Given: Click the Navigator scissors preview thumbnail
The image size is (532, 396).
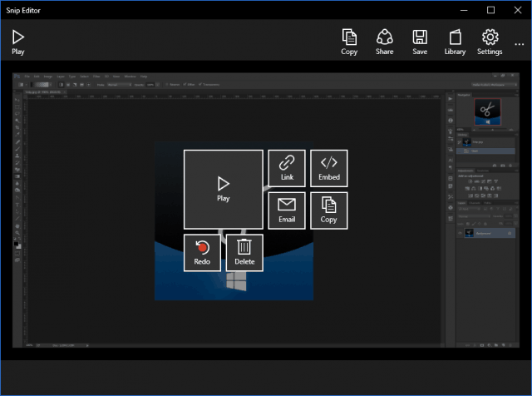Looking at the screenshot, I should click(x=487, y=111).
